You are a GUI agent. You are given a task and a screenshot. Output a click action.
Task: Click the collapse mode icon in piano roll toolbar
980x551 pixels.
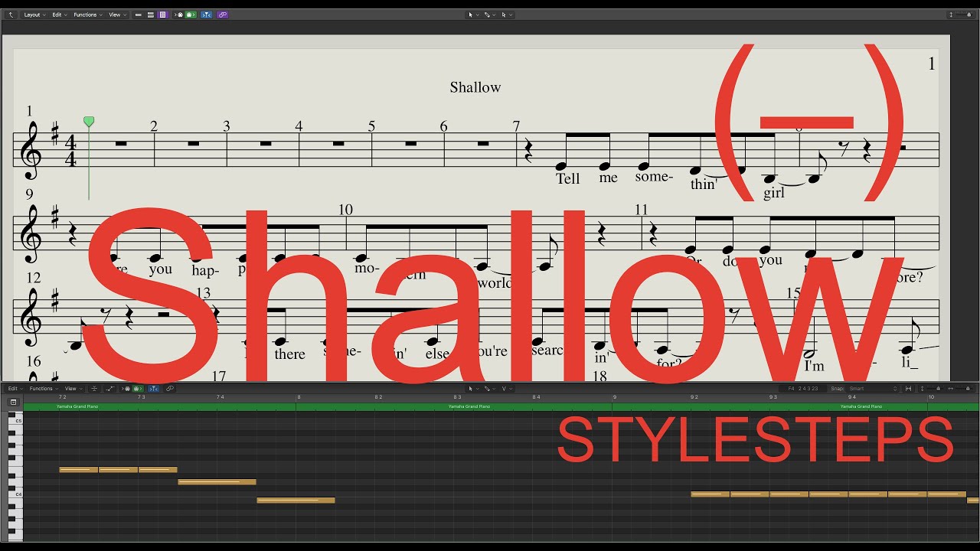click(x=94, y=389)
